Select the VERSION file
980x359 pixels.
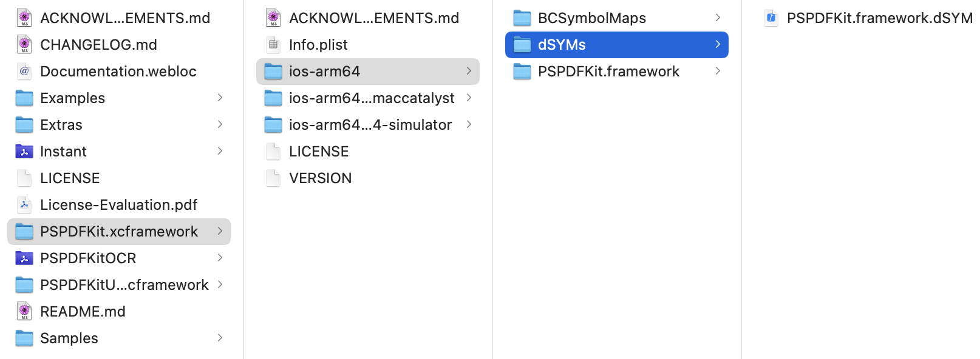pyautogui.click(x=320, y=178)
